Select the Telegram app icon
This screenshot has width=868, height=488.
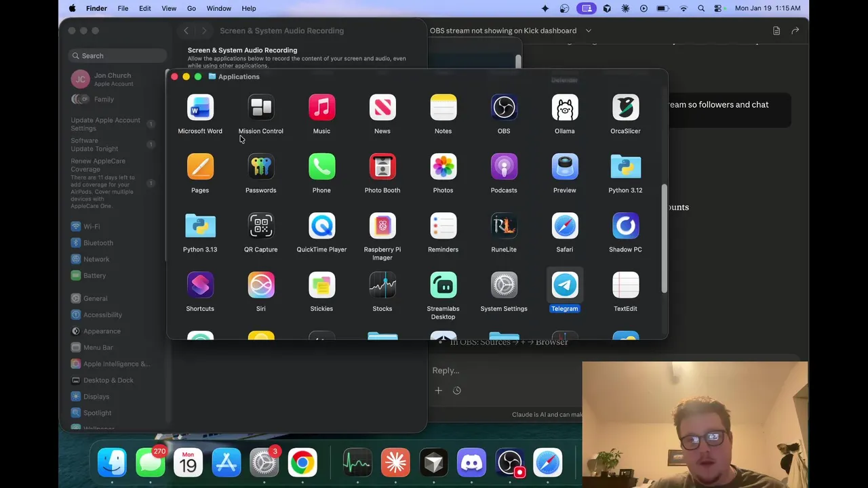(x=565, y=285)
